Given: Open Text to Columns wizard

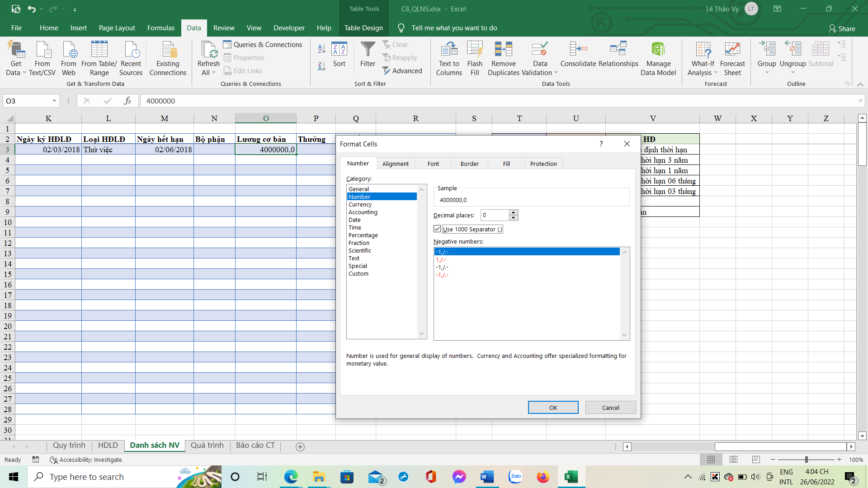Looking at the screenshot, I should click(449, 59).
